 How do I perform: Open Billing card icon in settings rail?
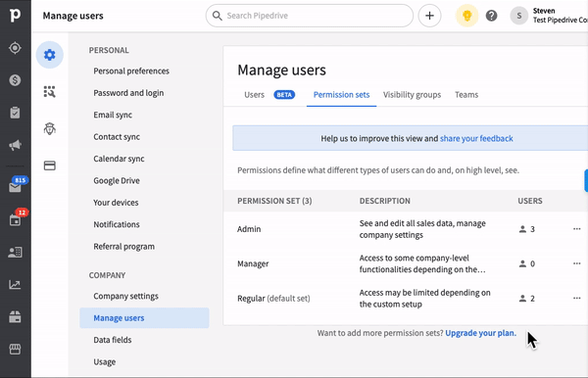click(50, 165)
